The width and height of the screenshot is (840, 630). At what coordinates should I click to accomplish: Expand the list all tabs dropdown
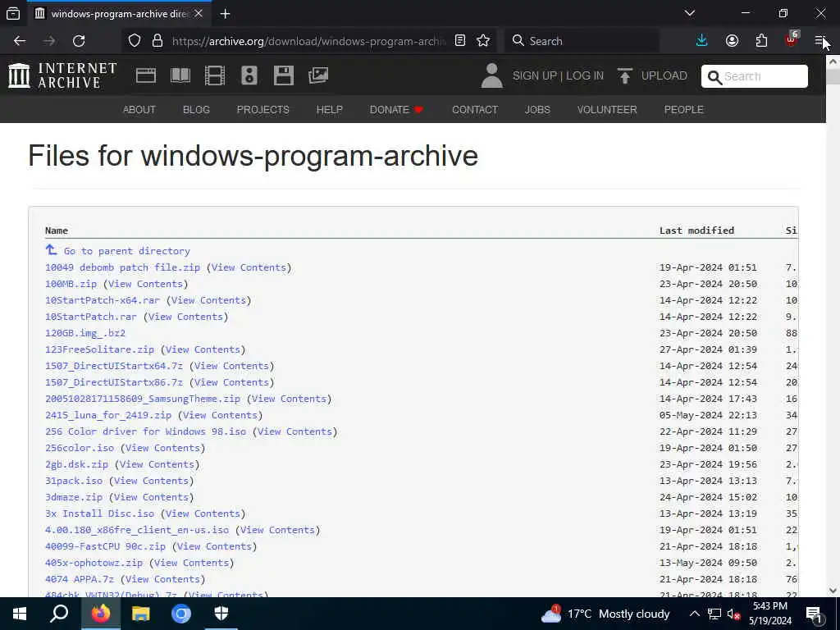(690, 13)
